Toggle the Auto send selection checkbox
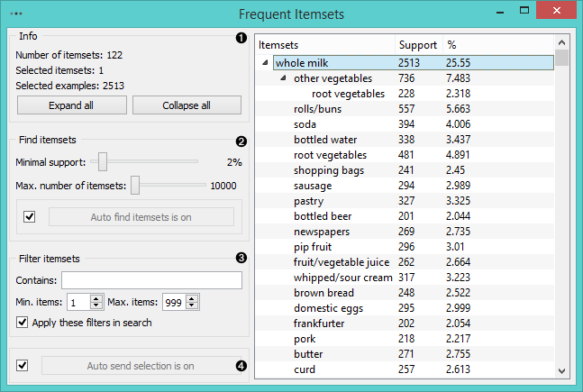The image size is (583, 392). click(22, 365)
